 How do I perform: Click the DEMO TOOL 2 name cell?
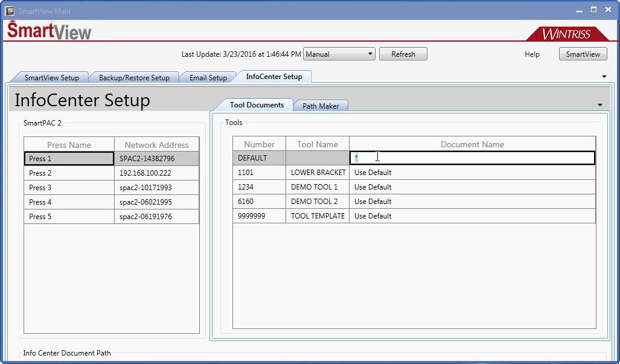(x=318, y=202)
